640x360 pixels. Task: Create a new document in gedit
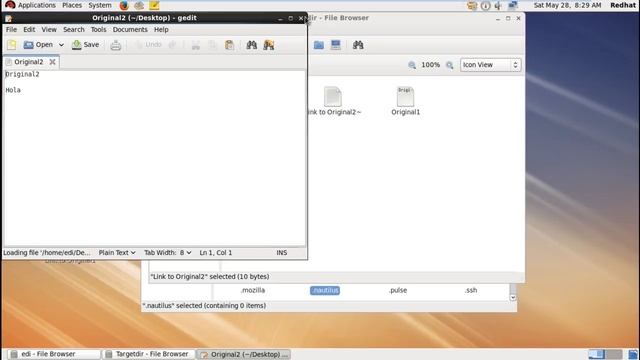click(11, 45)
